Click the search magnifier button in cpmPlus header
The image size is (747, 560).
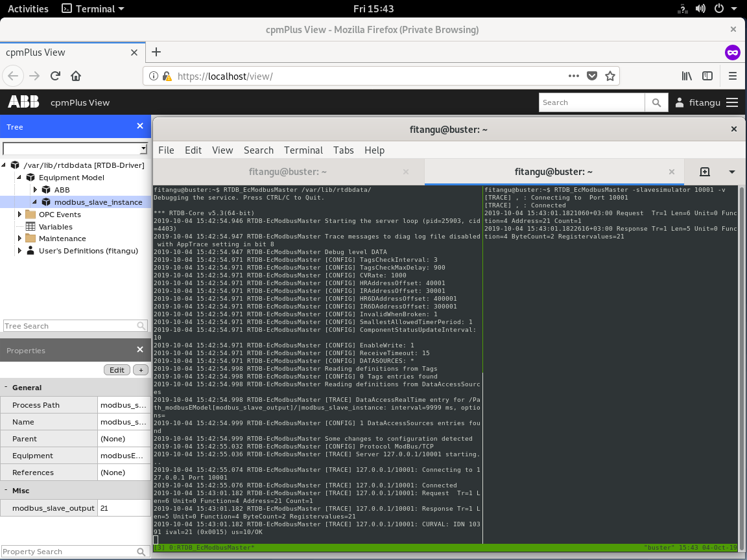coord(656,102)
